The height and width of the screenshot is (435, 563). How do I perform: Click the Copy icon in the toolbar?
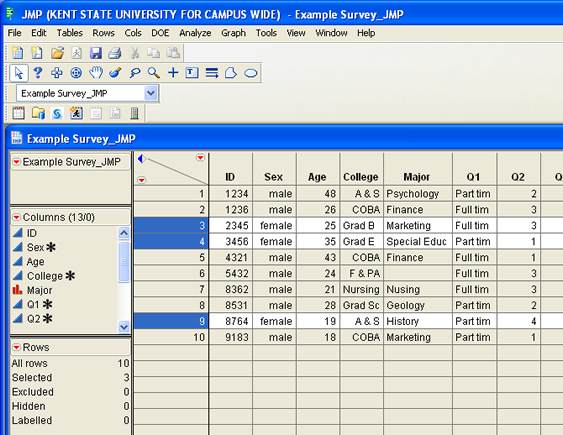[x=154, y=53]
